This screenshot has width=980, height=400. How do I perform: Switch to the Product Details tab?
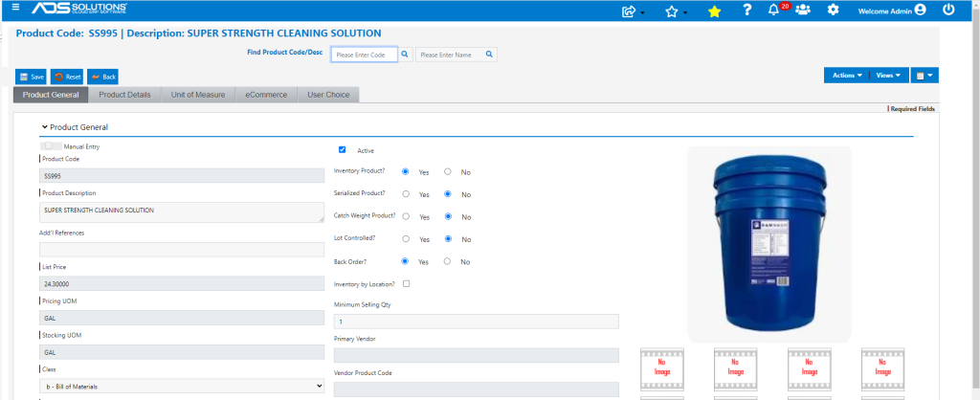coord(125,95)
